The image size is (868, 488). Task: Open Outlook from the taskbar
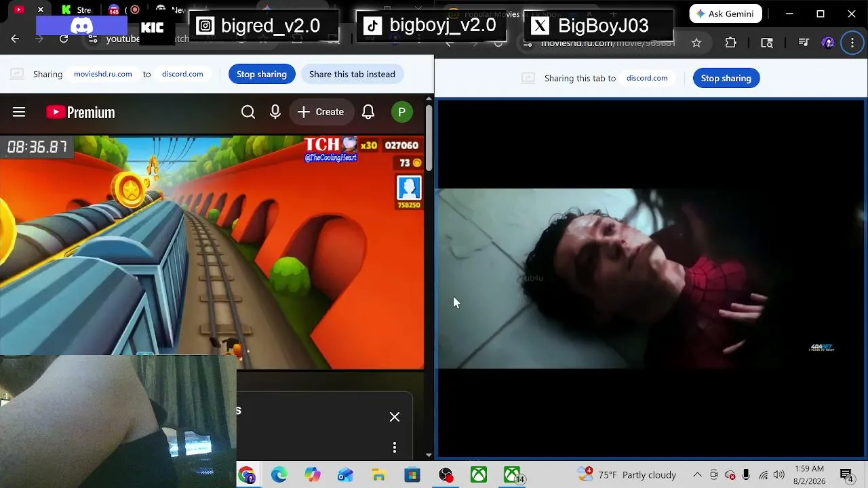click(346, 475)
